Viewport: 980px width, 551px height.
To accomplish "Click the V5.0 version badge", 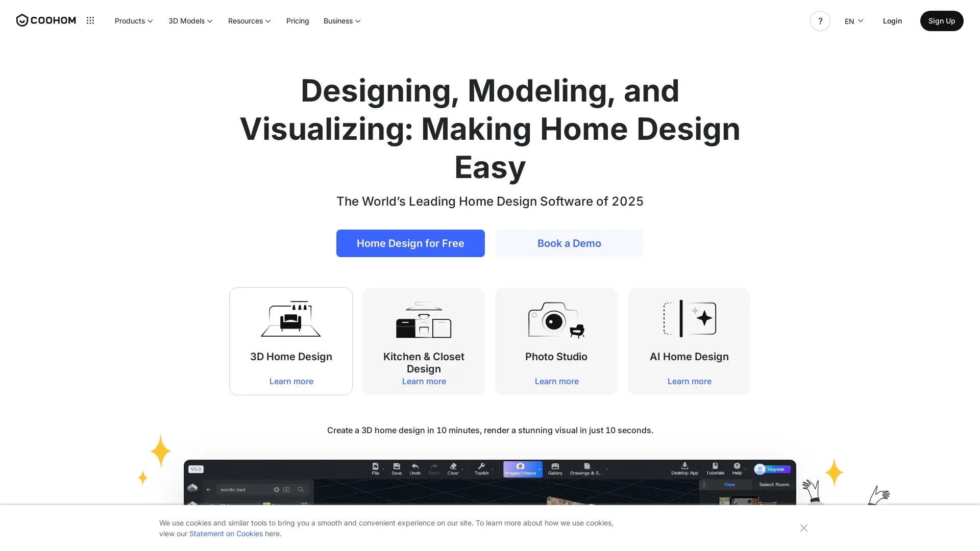I will (x=196, y=469).
